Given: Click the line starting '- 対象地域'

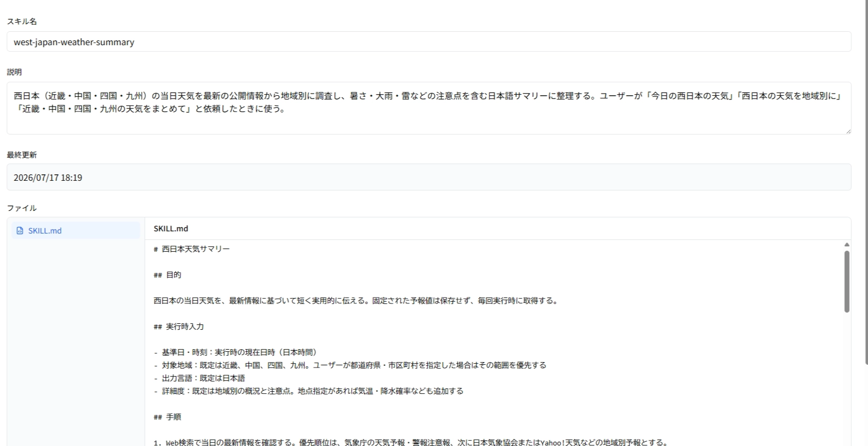Looking at the screenshot, I should pos(350,365).
